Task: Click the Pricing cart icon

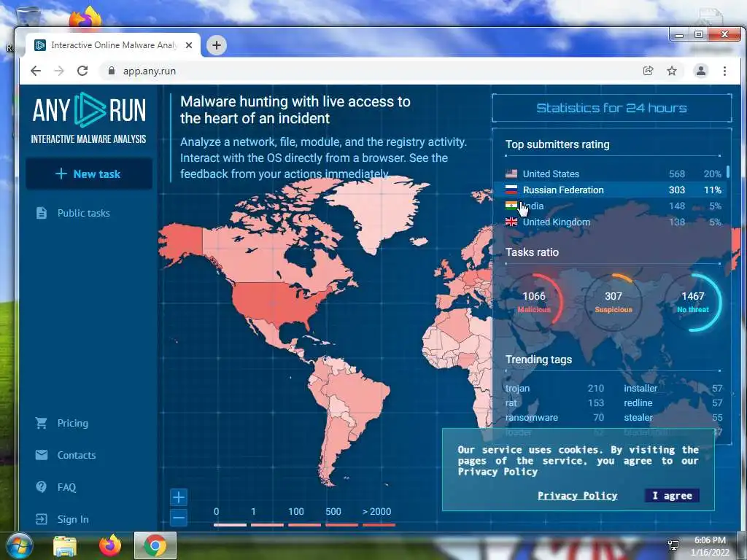Action: point(42,423)
